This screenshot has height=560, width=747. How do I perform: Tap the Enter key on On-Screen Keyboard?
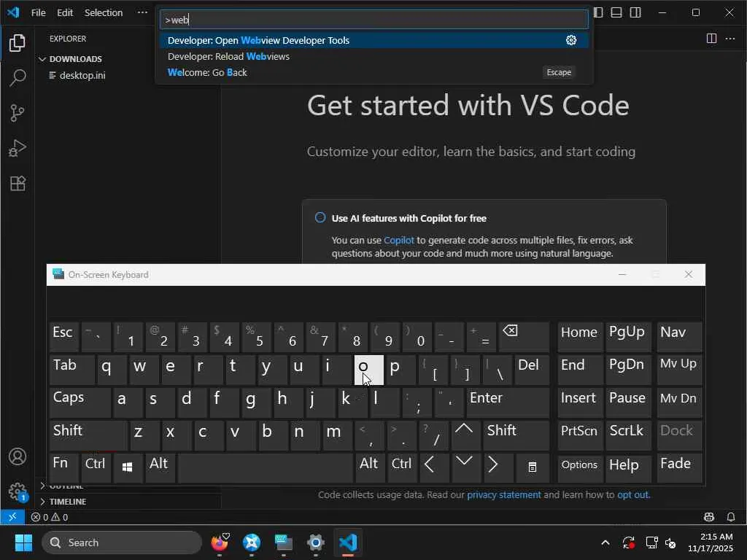(508, 402)
